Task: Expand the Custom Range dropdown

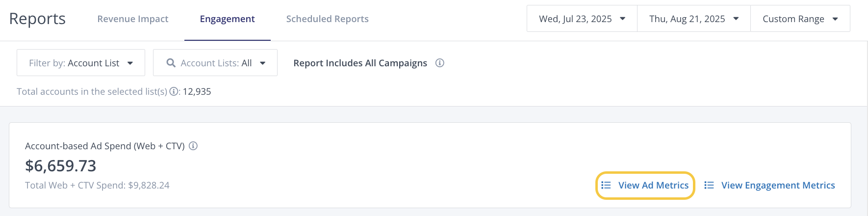Action: (800, 19)
